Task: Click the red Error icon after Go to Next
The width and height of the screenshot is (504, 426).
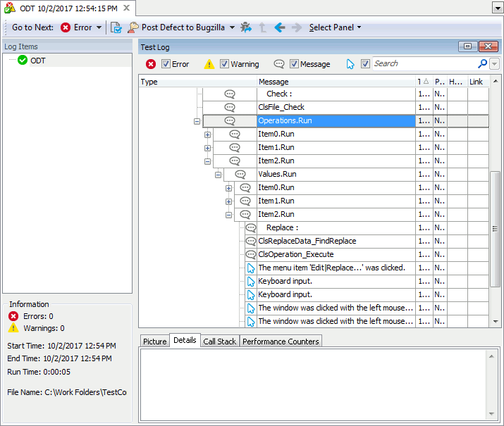Action: 66,27
